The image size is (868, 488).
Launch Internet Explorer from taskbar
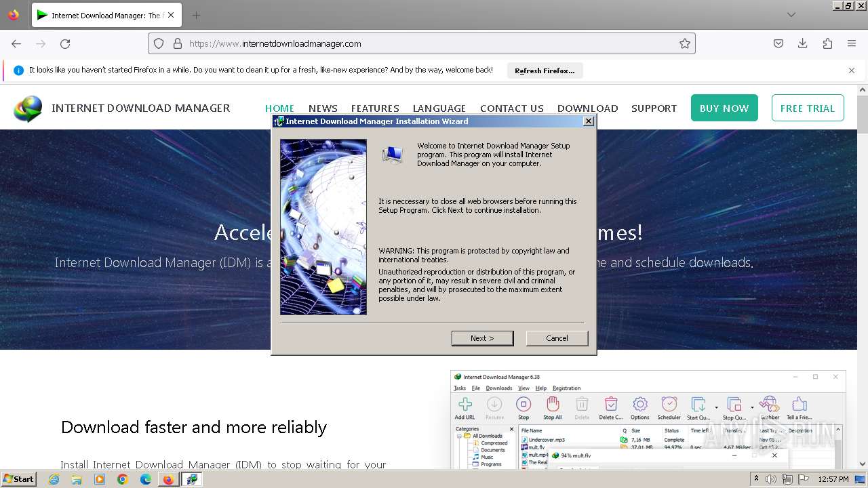click(54, 479)
